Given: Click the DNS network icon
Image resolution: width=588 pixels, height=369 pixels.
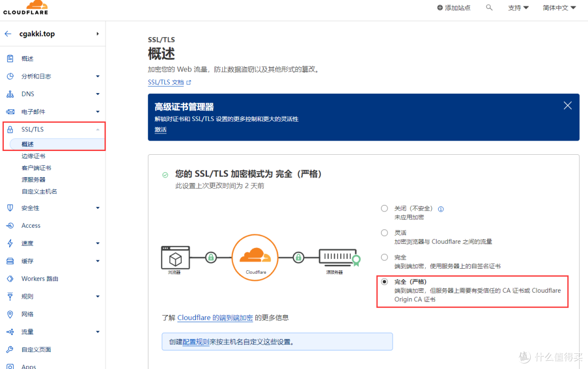Looking at the screenshot, I should (10, 94).
